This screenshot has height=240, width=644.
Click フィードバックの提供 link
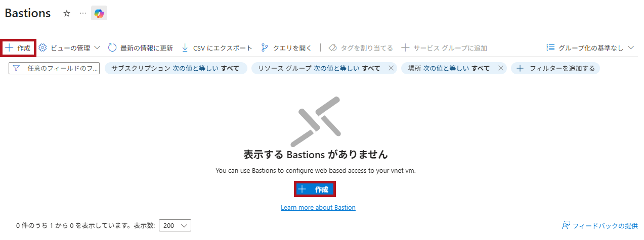click(x=600, y=225)
